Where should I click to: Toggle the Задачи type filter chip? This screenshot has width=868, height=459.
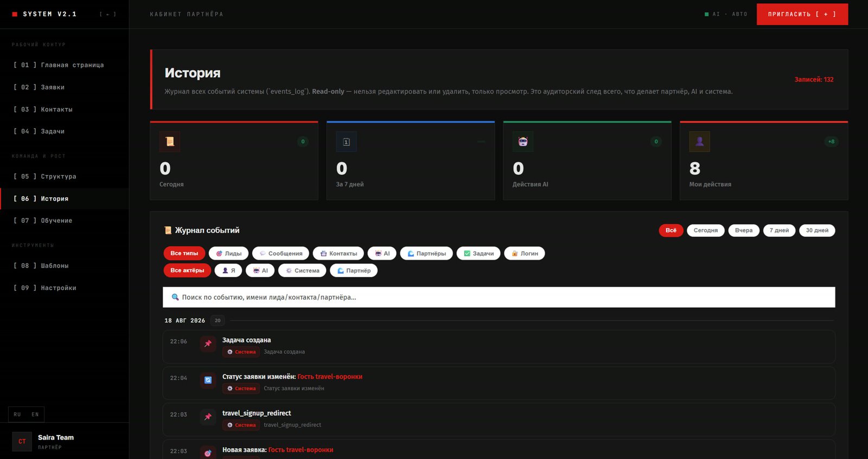[478, 253]
